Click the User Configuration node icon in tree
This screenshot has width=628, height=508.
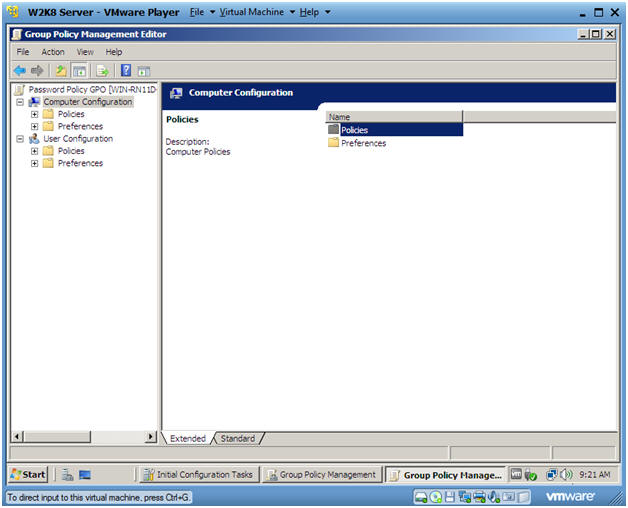(x=34, y=139)
